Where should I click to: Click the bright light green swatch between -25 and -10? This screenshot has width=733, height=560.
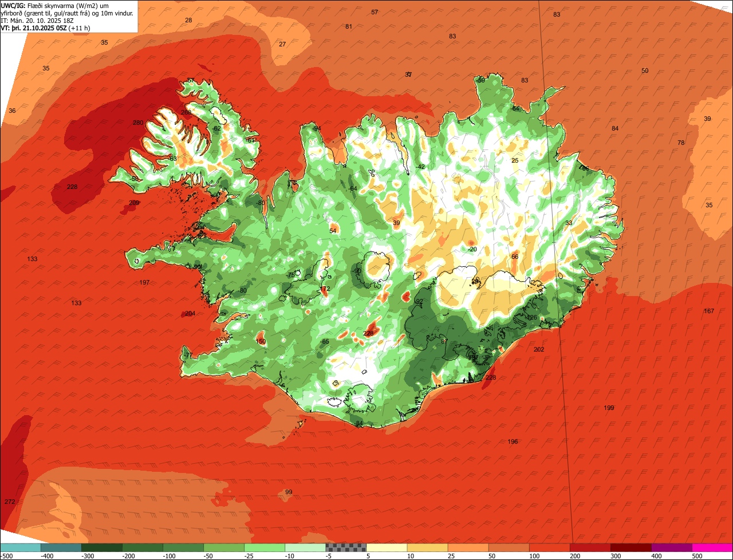pos(265,547)
